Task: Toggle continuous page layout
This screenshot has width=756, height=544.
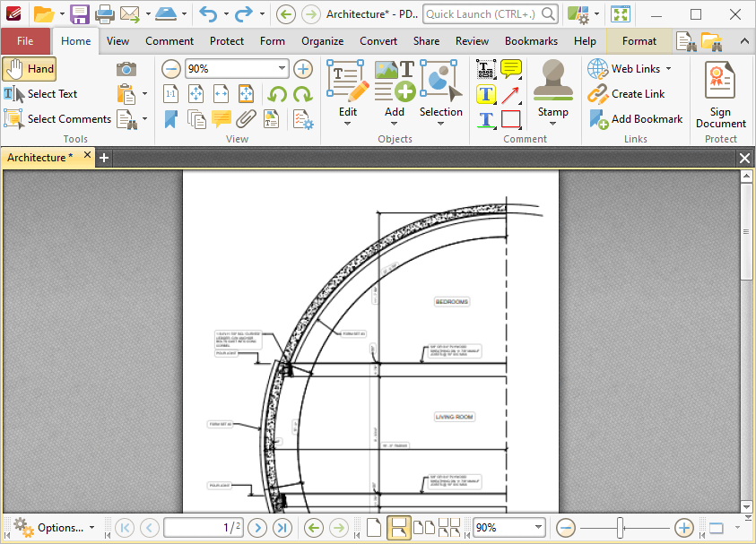Action: click(x=399, y=528)
